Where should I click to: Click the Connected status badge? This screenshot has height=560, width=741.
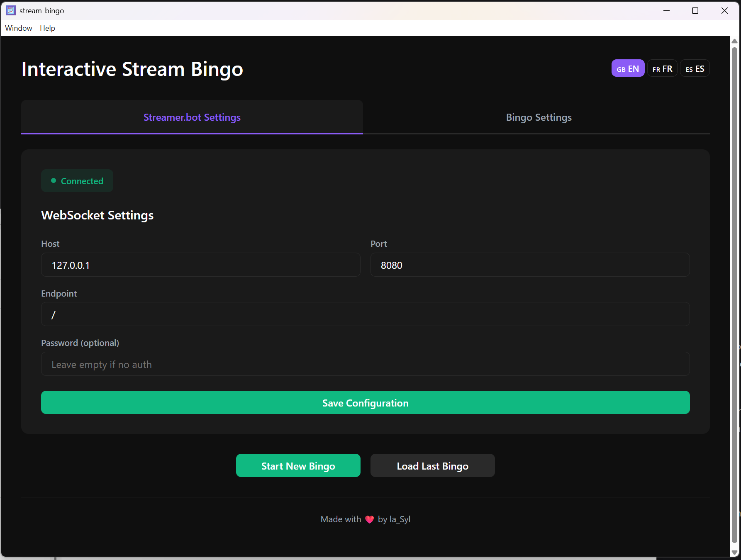coord(77,181)
